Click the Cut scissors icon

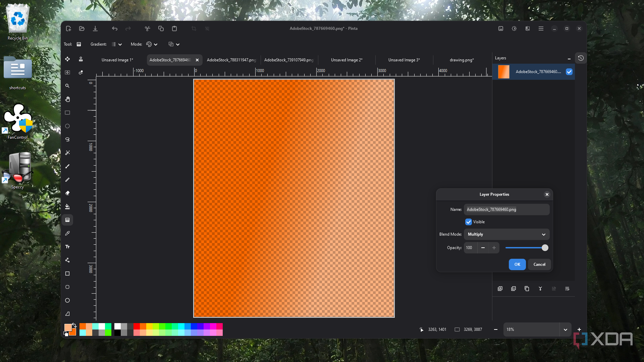click(147, 28)
